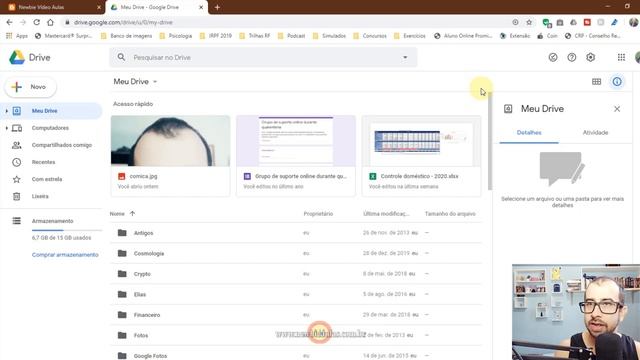The image size is (640, 360).
Task: Close the Meu Drive details panel
Action: [617, 109]
